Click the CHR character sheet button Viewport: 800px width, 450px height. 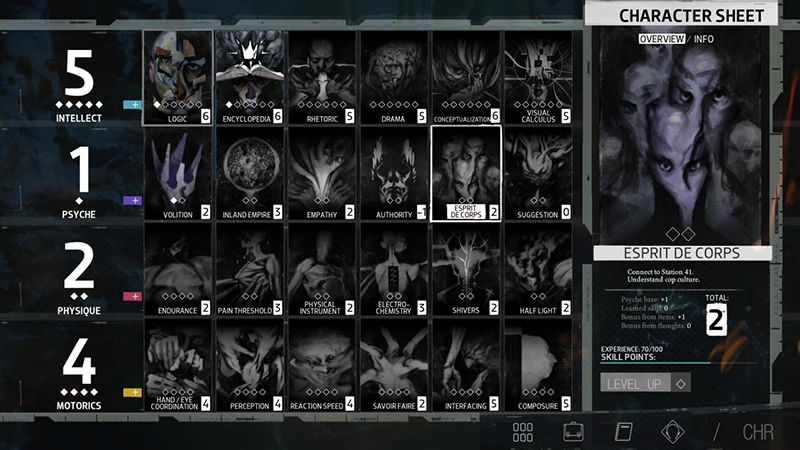pyautogui.click(x=758, y=432)
